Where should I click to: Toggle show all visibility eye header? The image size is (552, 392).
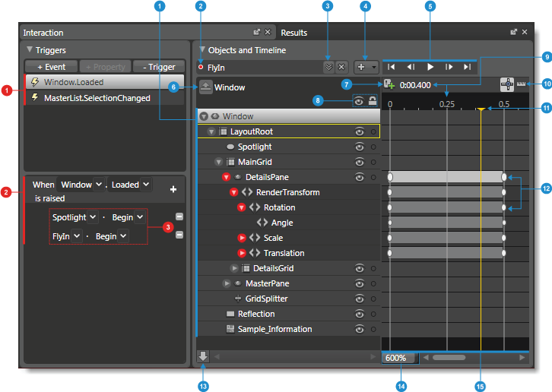tap(358, 101)
